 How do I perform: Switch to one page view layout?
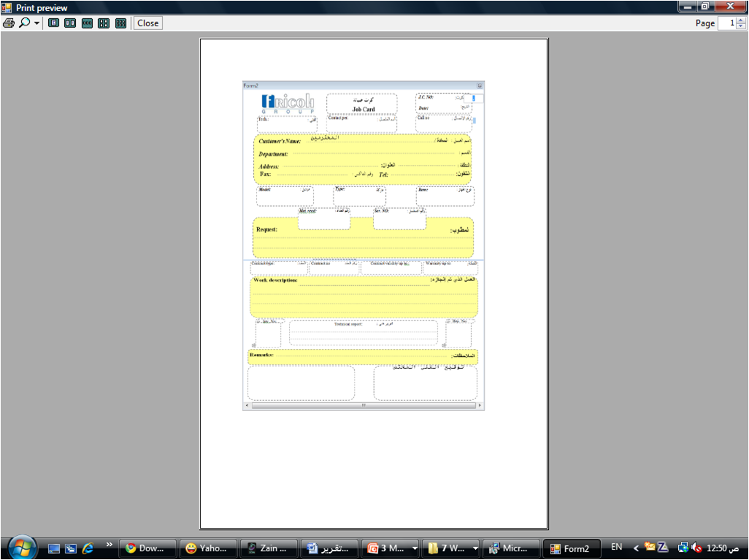point(53,23)
